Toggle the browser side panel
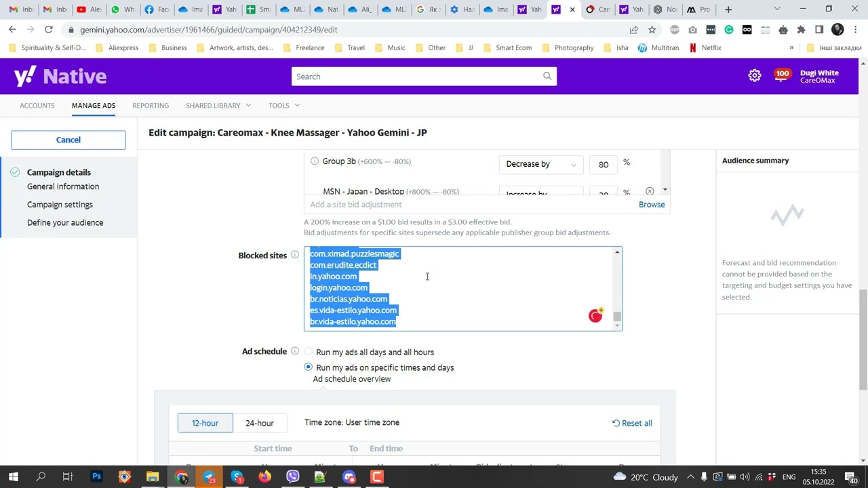Screen dimensions: 868x488 click(819, 30)
